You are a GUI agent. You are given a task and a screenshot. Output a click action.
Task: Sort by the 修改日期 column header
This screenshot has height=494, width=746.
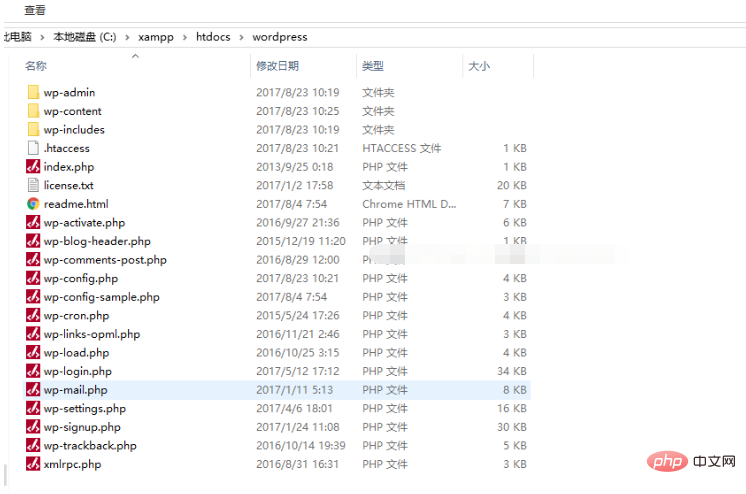pos(277,66)
